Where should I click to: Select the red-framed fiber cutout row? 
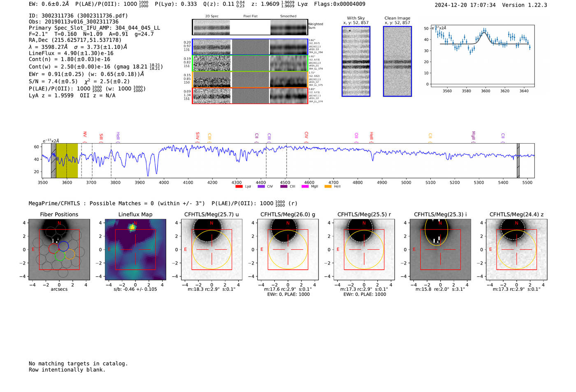pyautogui.click(x=250, y=95)
